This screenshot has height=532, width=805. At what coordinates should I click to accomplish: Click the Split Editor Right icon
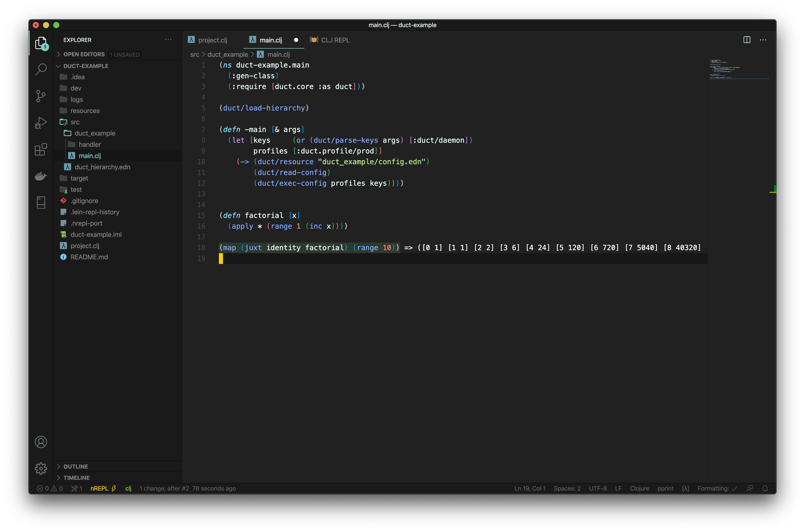click(747, 40)
